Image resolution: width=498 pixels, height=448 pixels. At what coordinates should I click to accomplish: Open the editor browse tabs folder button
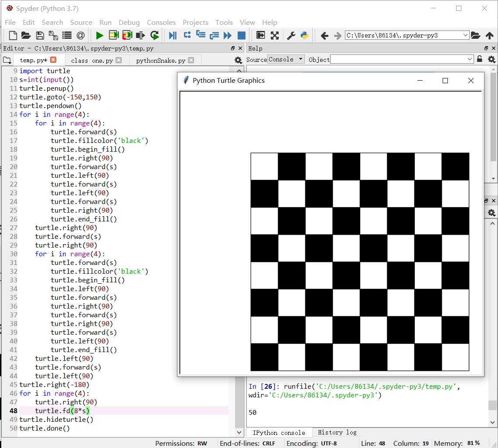7,60
